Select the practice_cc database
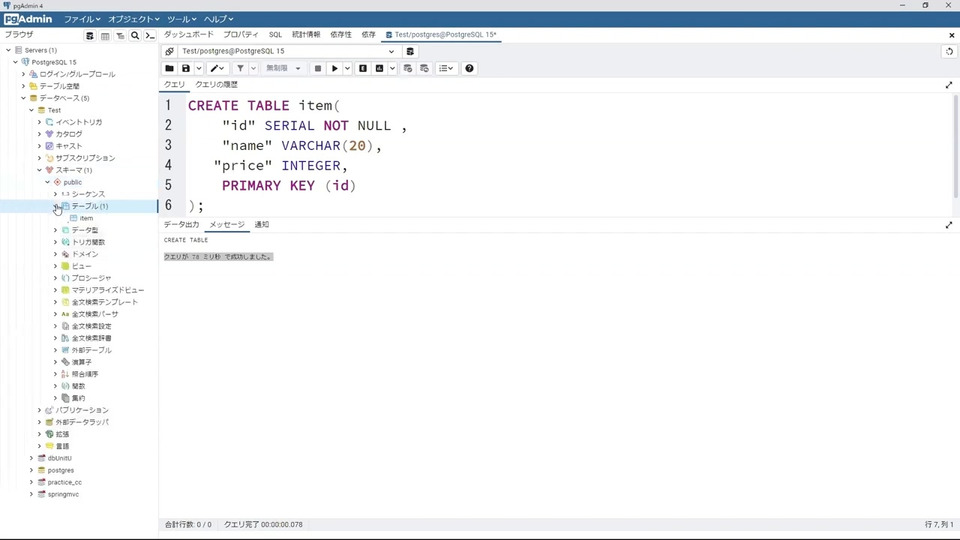The height and width of the screenshot is (540, 960). tap(64, 482)
